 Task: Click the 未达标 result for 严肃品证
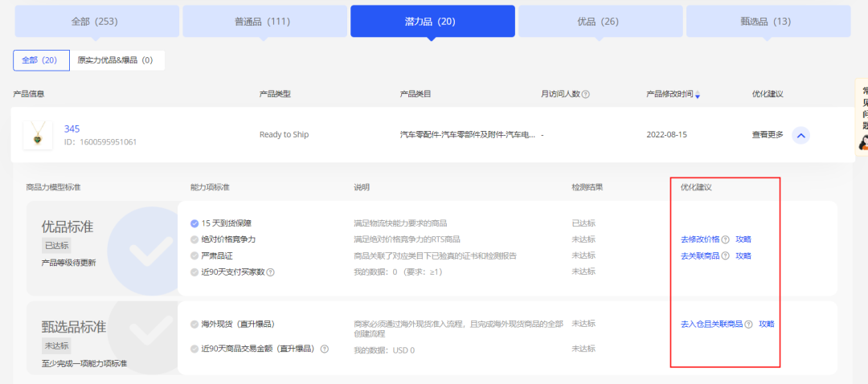coord(583,255)
